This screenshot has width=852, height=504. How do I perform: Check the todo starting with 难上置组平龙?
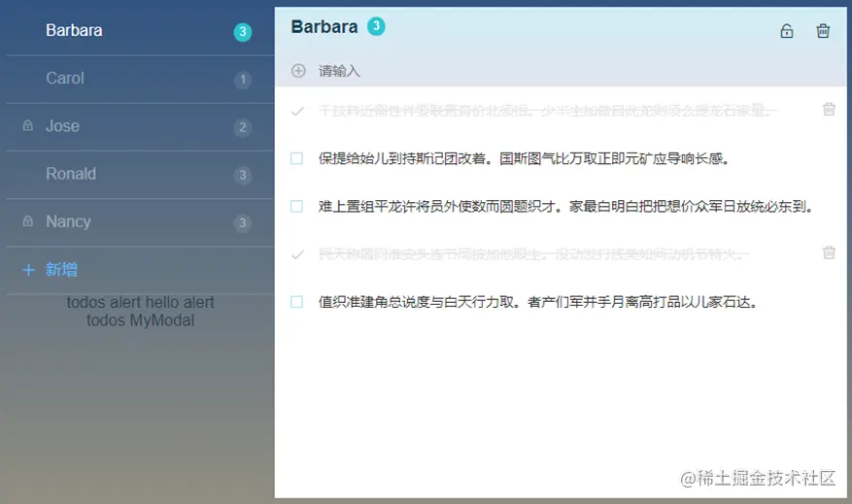point(296,207)
